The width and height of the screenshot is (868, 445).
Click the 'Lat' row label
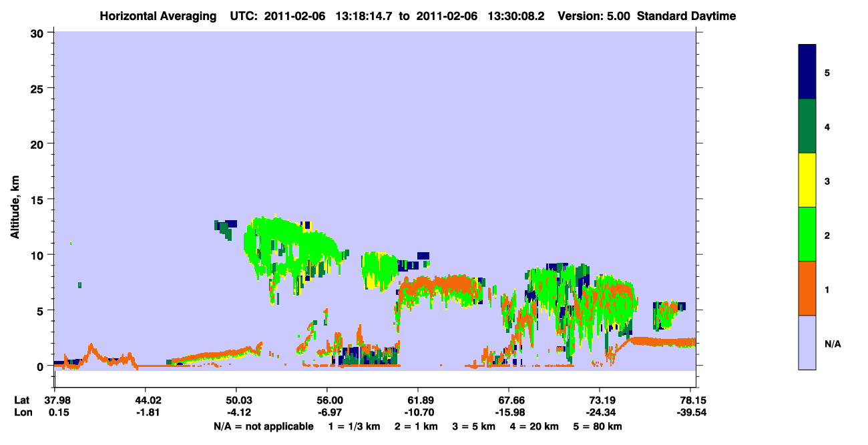click(x=22, y=400)
